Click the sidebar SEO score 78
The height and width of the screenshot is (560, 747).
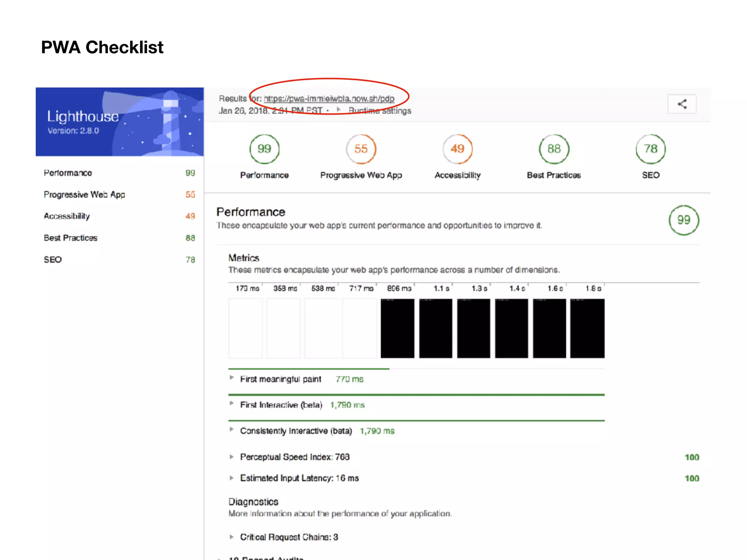point(190,260)
